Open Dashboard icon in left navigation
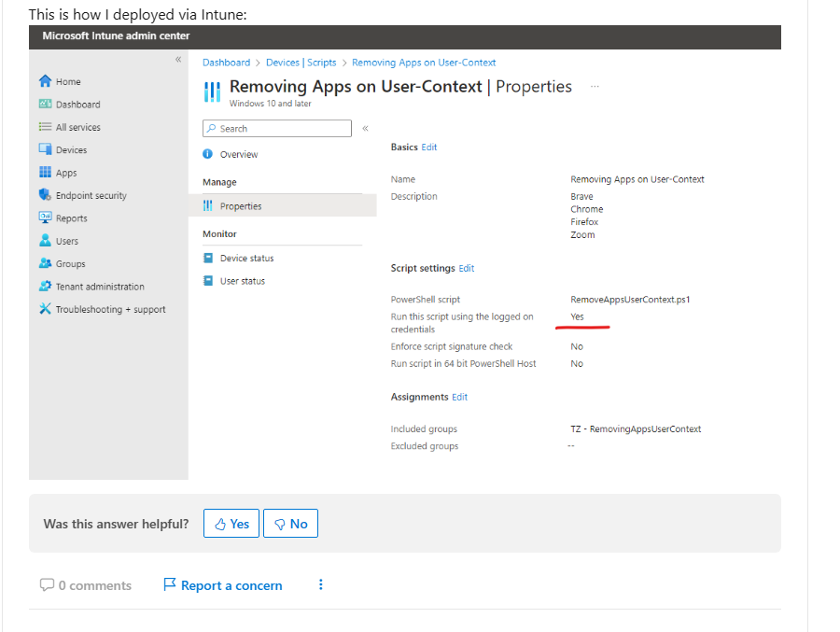Image resolution: width=840 pixels, height=632 pixels. click(45, 104)
